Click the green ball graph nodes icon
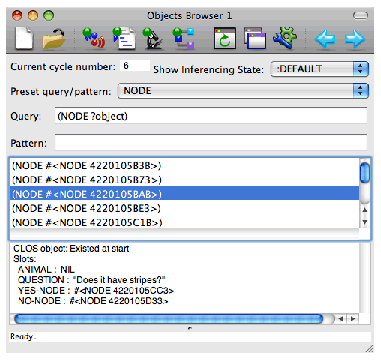The width and height of the screenshot is (381, 362). coord(183,39)
